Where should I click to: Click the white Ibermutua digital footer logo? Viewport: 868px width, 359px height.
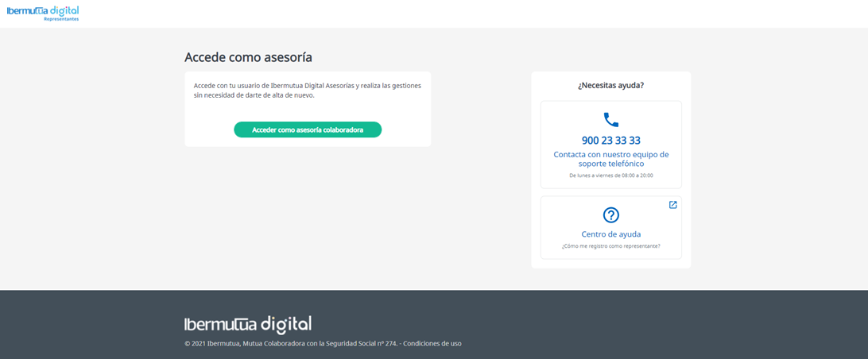pyautogui.click(x=247, y=324)
